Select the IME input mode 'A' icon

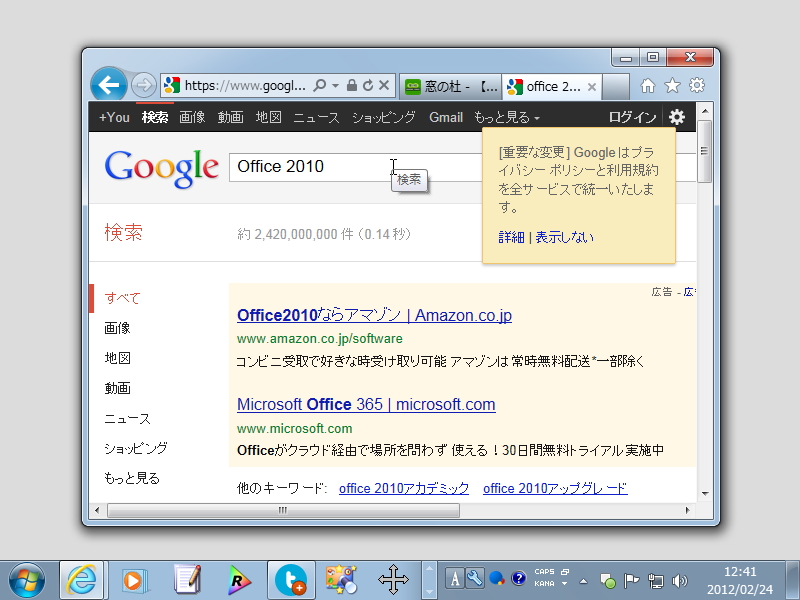tap(454, 578)
